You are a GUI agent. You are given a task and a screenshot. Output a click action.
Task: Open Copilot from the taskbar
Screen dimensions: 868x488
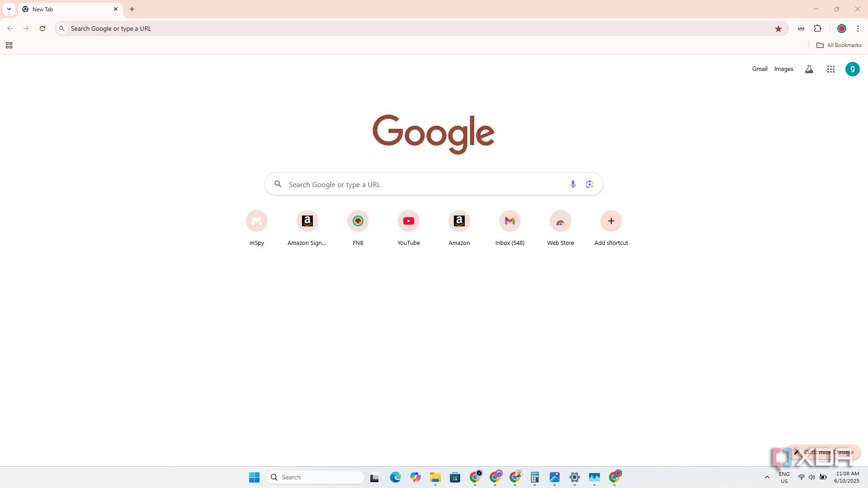pos(415,477)
